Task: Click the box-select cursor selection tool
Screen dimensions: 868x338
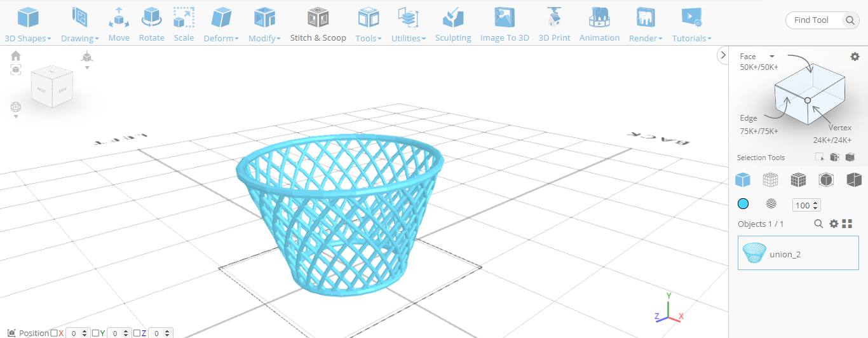Action: pyautogui.click(x=820, y=158)
